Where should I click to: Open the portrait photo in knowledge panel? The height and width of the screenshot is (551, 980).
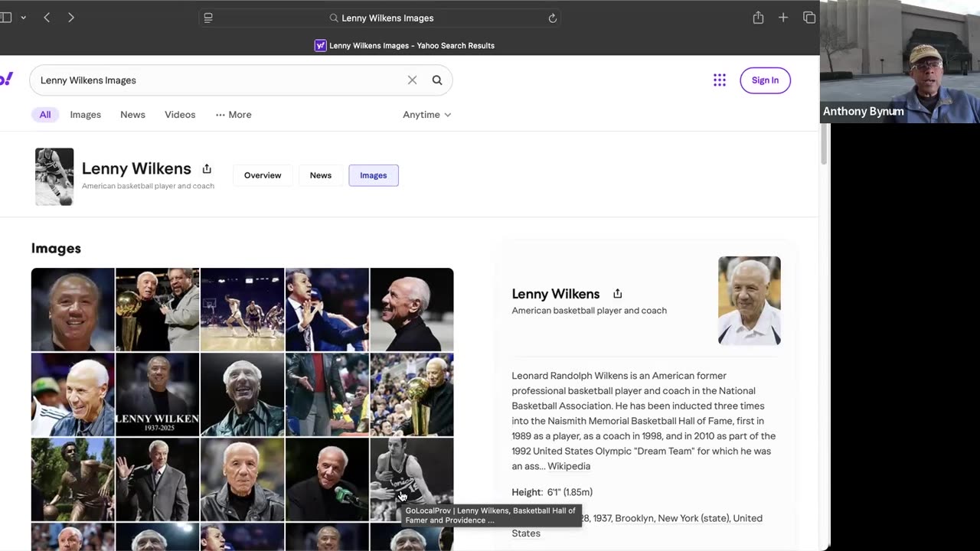pos(750,301)
